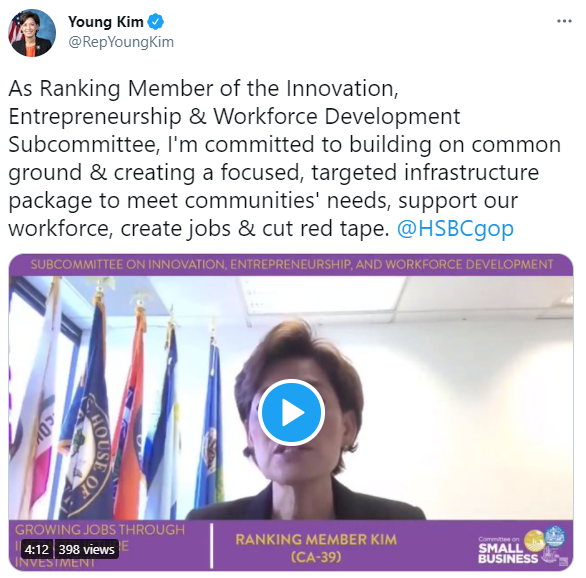Visit the @RepYoungKim handle
The image size is (586, 578).
[x=121, y=42]
